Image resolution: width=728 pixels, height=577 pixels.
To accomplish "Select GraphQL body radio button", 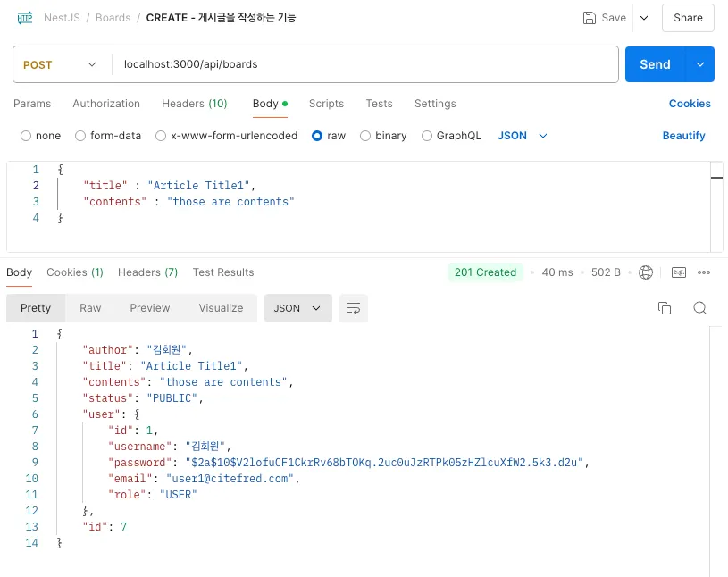I will tap(427, 136).
